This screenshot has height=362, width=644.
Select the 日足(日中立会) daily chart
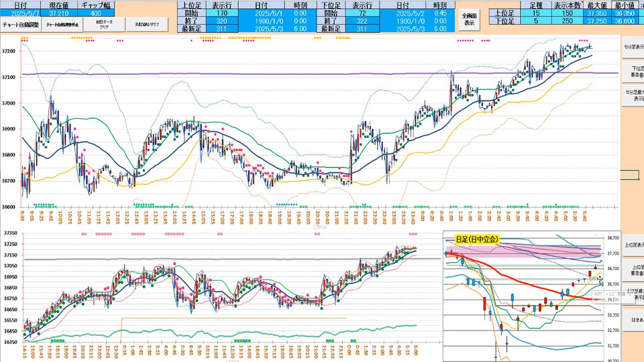click(x=532, y=296)
